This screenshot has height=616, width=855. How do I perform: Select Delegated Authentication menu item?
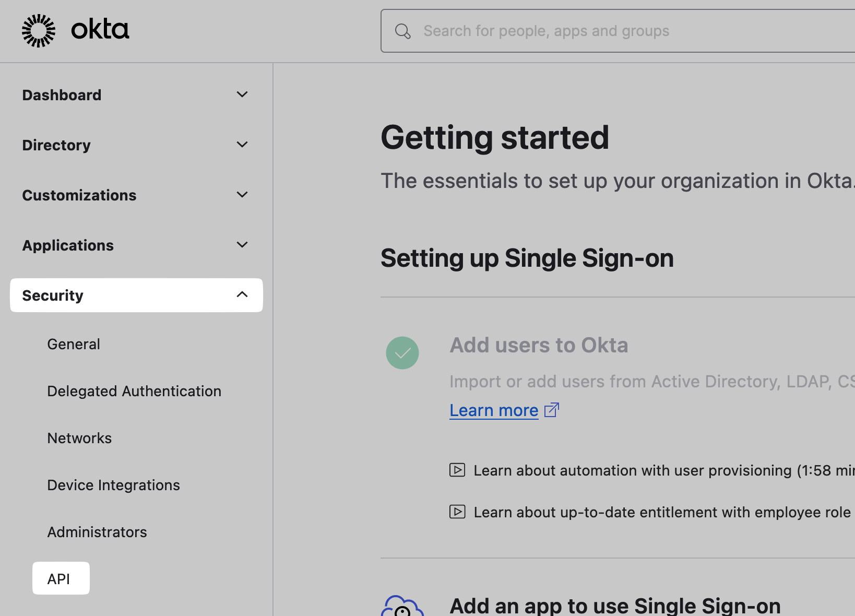[x=134, y=391]
